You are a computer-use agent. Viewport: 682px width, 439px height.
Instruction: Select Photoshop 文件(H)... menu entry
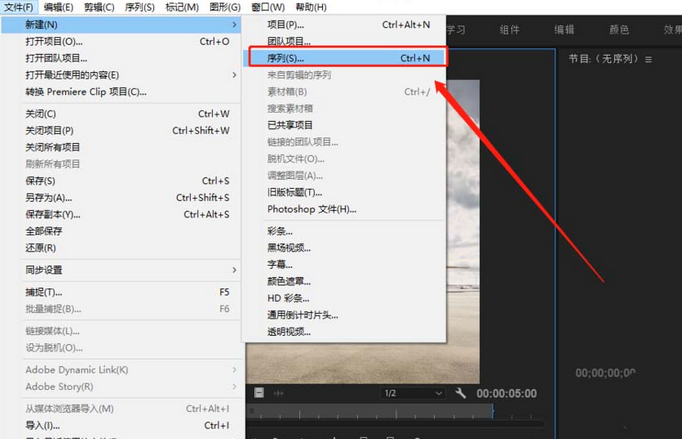(x=311, y=209)
